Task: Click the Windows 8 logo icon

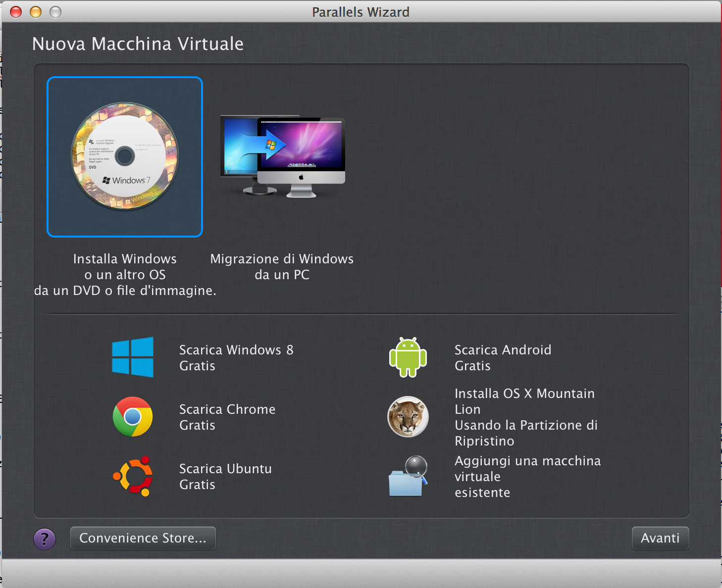Action: coord(133,357)
